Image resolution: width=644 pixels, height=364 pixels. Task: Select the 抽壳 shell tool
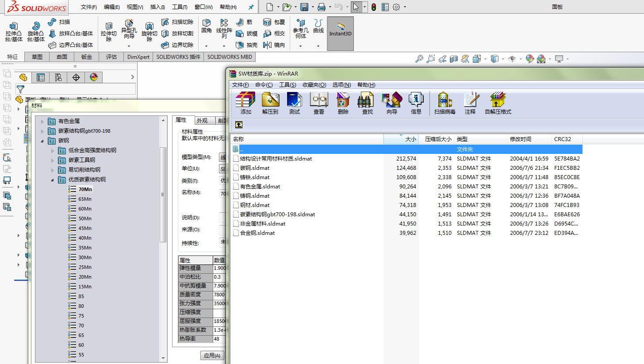pos(247,45)
